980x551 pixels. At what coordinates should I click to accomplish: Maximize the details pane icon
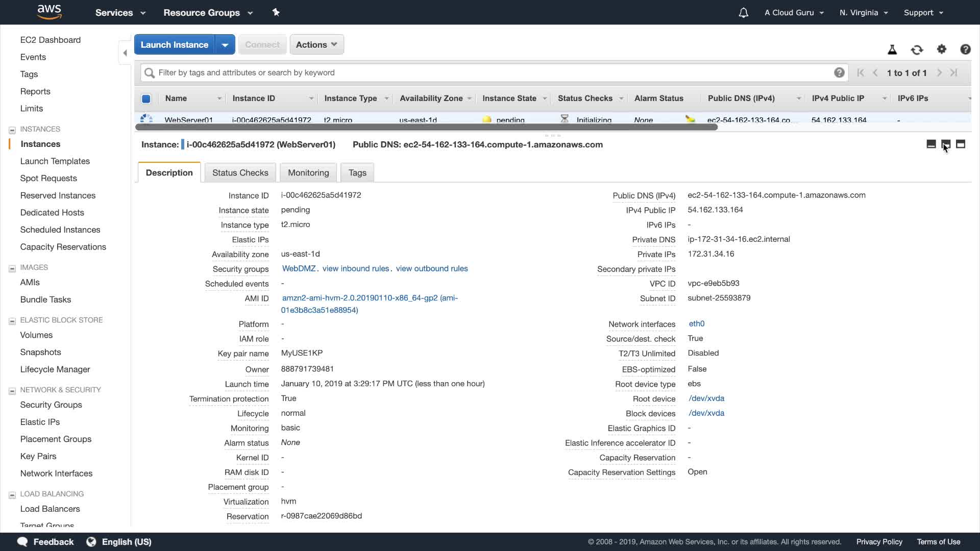coord(961,144)
